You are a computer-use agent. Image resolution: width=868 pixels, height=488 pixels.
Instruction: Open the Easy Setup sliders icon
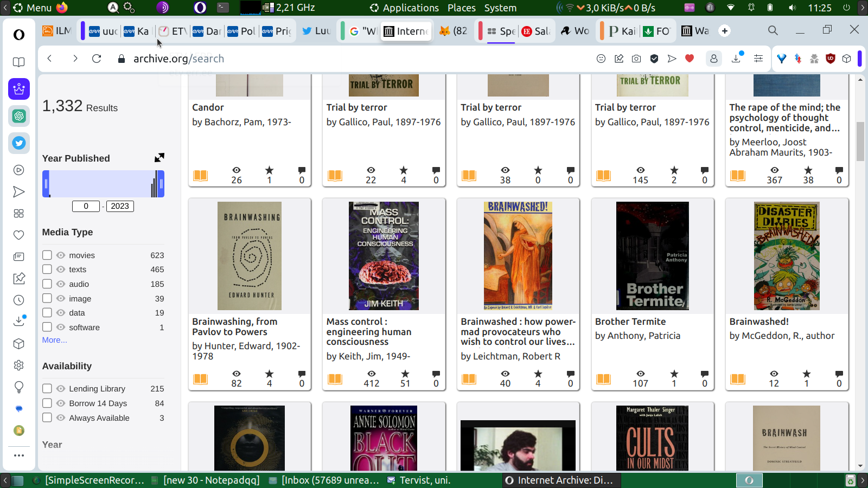(758, 59)
